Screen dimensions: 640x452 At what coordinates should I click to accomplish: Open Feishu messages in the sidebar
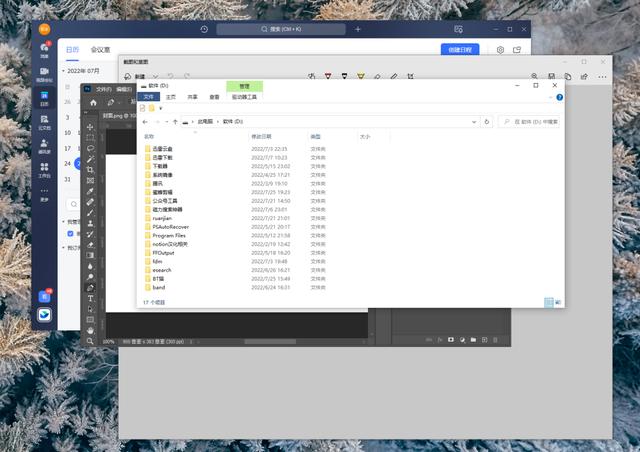(x=44, y=50)
